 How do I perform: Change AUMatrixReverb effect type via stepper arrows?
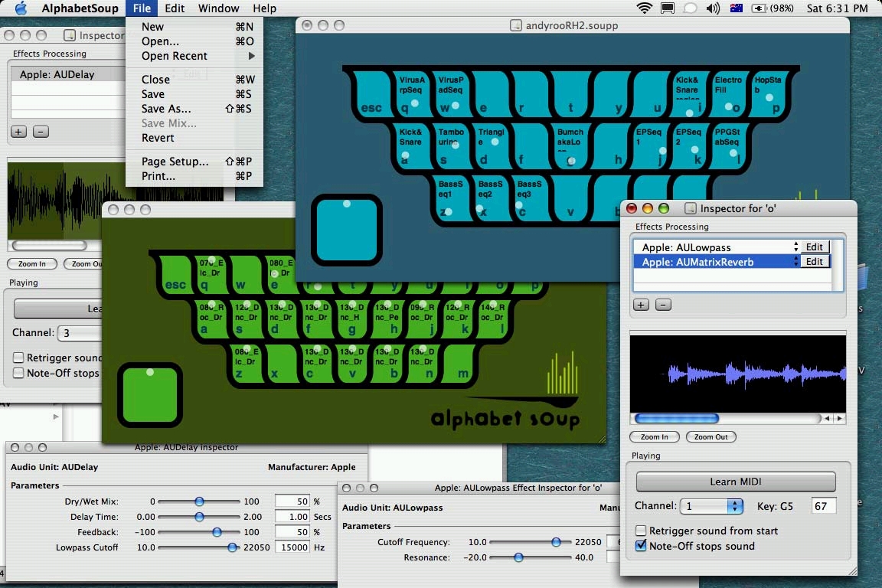[796, 262]
